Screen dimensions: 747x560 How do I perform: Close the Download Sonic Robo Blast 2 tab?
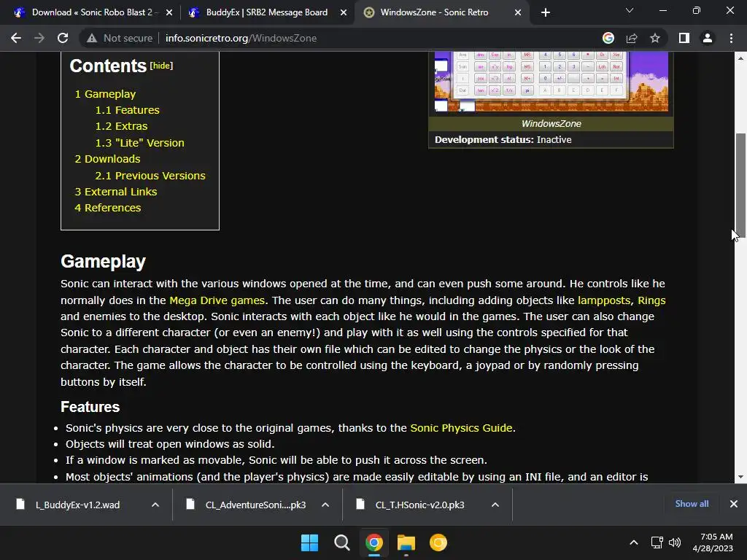[169, 12]
